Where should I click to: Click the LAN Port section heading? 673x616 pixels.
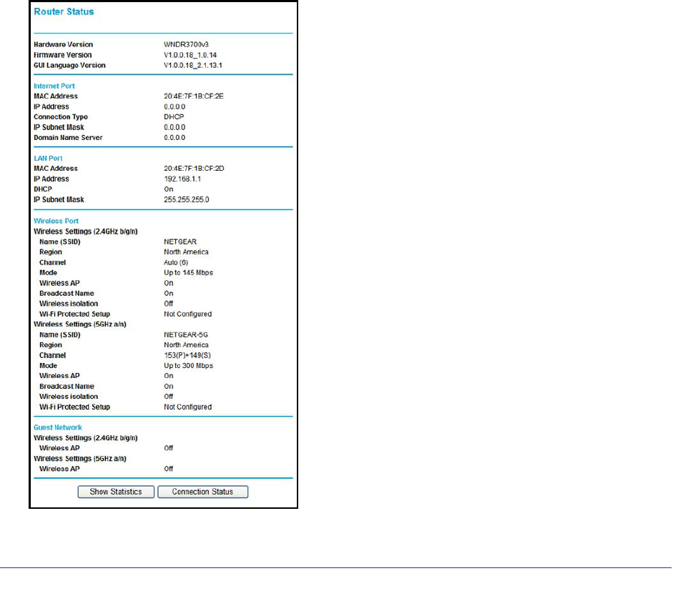[48, 159]
